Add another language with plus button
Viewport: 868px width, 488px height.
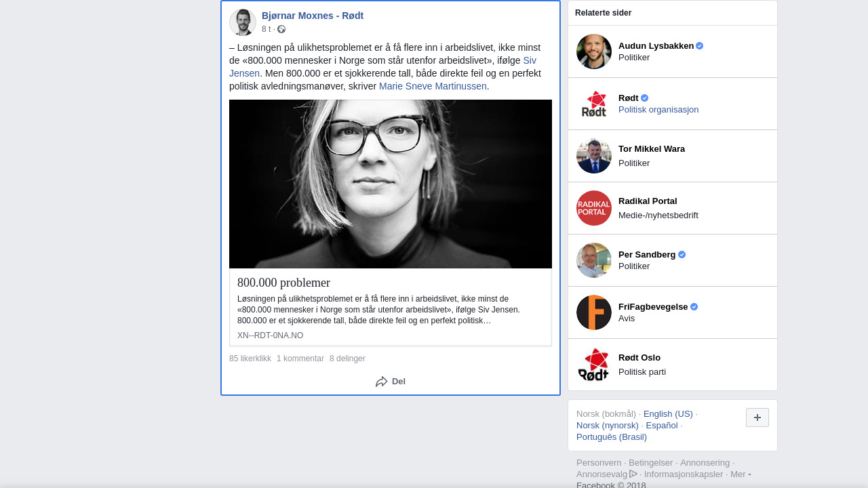click(757, 418)
